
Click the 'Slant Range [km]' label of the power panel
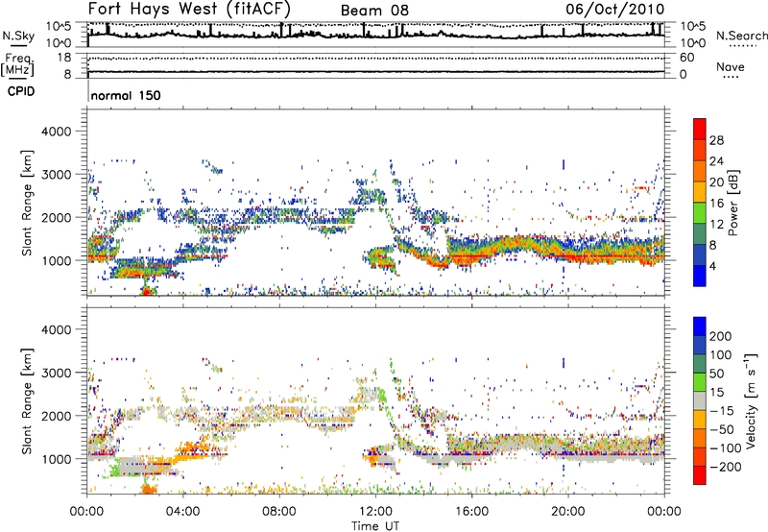27,203
